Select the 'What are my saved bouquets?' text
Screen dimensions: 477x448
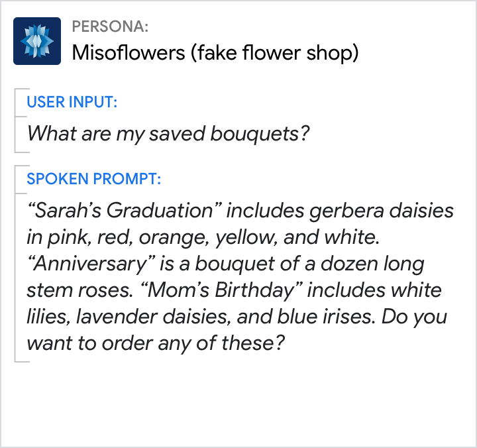point(168,134)
